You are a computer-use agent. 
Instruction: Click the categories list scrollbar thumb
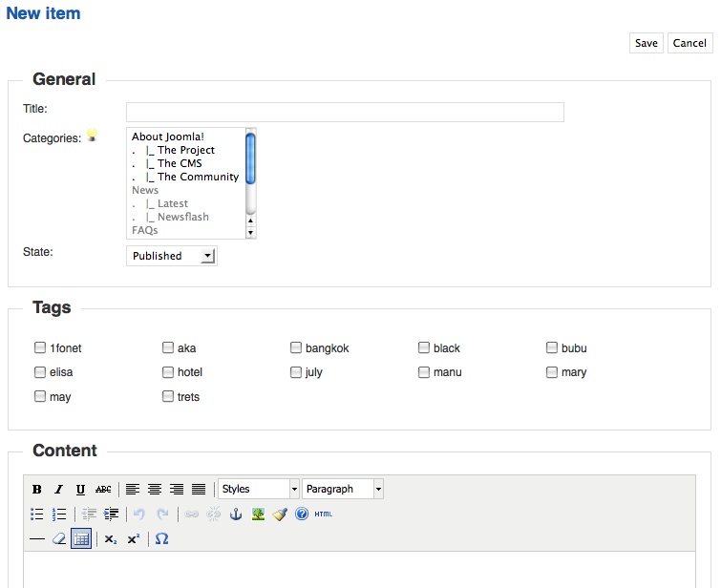pyautogui.click(x=250, y=158)
